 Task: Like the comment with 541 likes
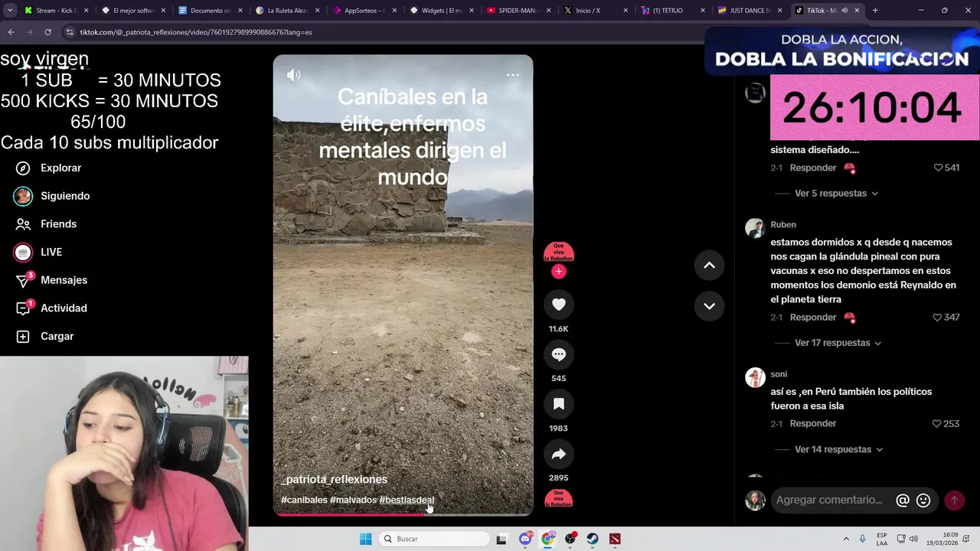pos(938,168)
